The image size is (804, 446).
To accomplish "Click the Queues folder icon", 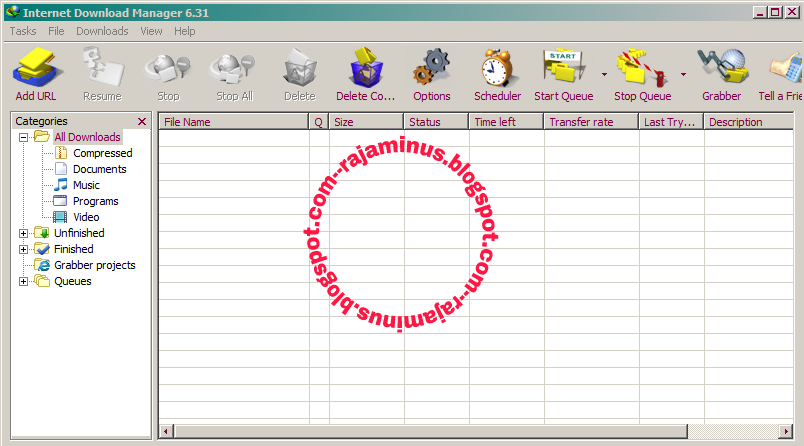I will click(x=42, y=281).
